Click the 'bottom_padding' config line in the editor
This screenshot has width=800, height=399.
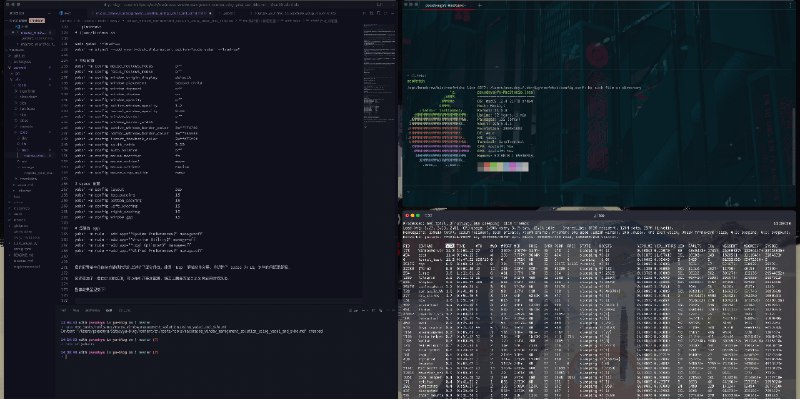click(128, 201)
